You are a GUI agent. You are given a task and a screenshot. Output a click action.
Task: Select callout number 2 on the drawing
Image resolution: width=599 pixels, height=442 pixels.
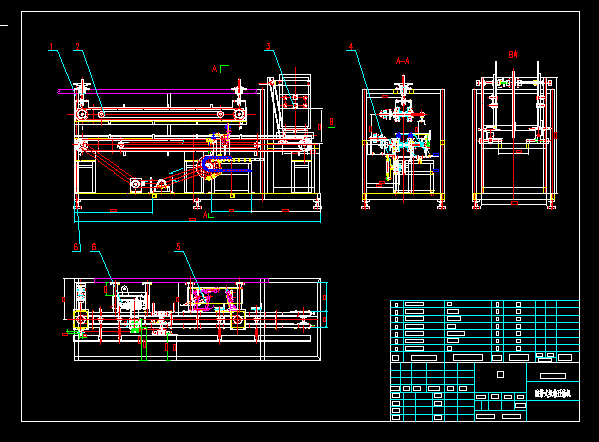pos(78,47)
